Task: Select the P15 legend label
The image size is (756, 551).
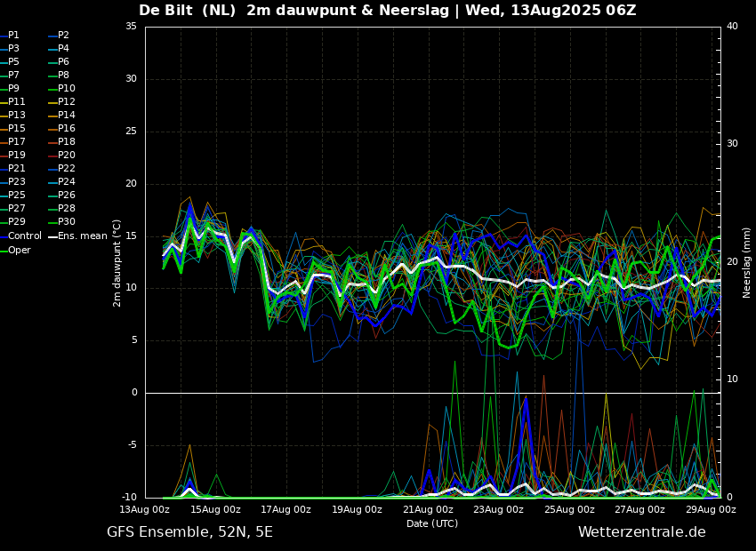Action: tap(17, 129)
